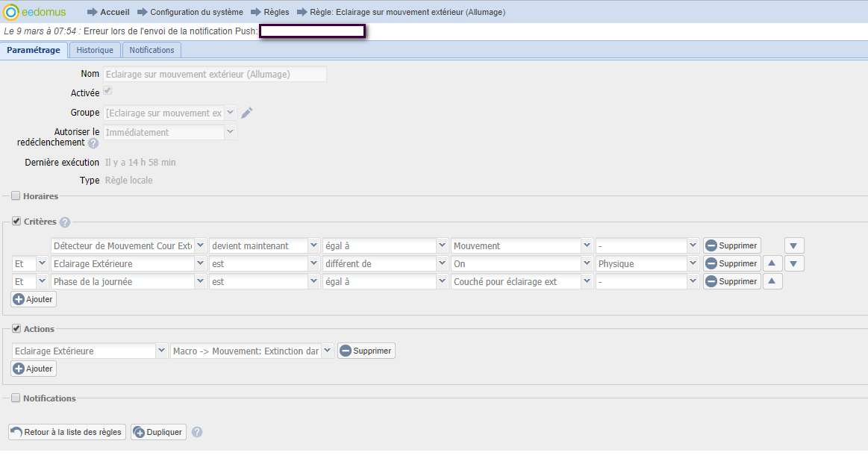Open help icon next to Autoriser le redéclenchement
The width and height of the screenshot is (868, 473).
(93, 143)
